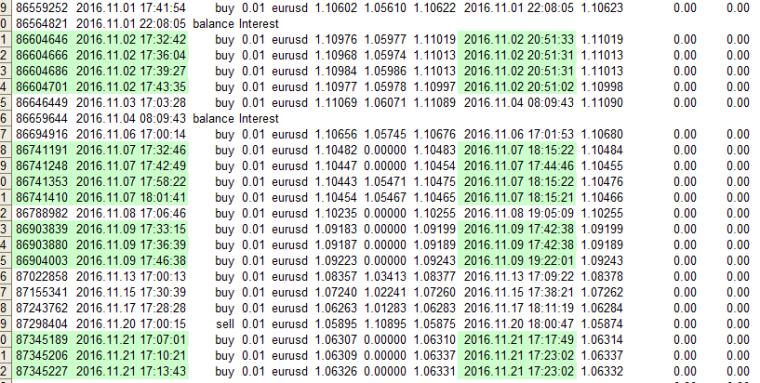Click open price 1.10602

pyautogui.click(x=336, y=8)
